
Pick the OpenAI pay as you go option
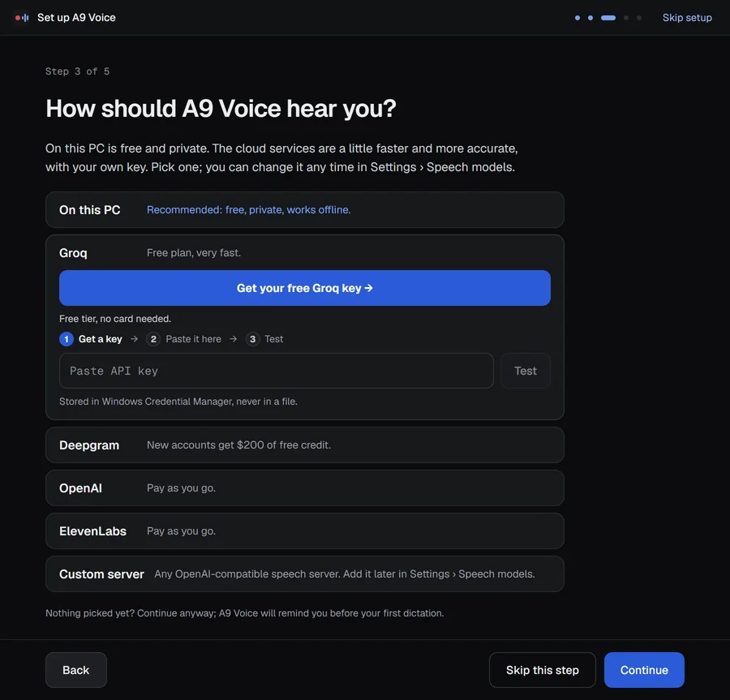coord(305,488)
